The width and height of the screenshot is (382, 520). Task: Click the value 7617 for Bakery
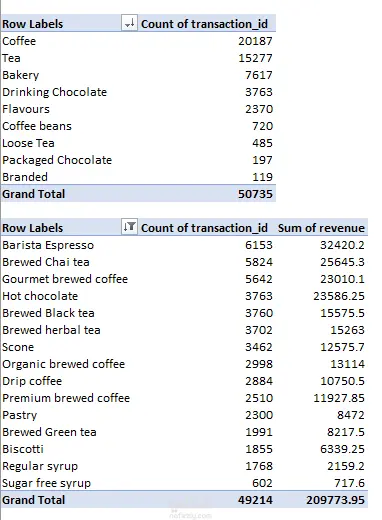(x=259, y=75)
